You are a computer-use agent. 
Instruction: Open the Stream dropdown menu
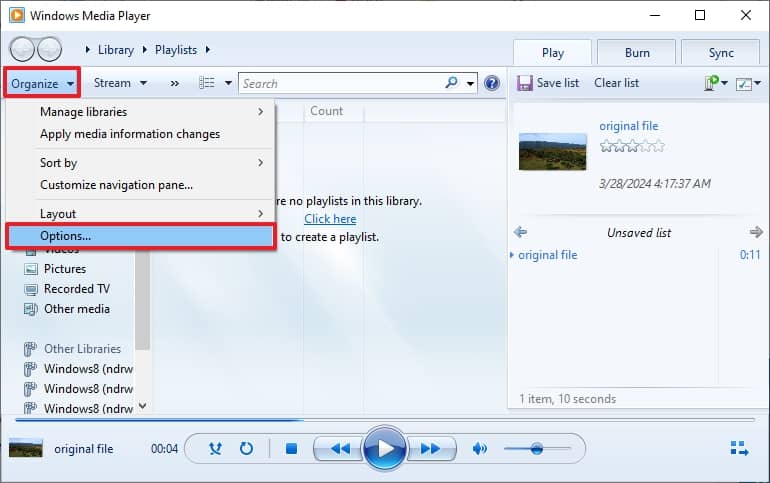coord(120,83)
